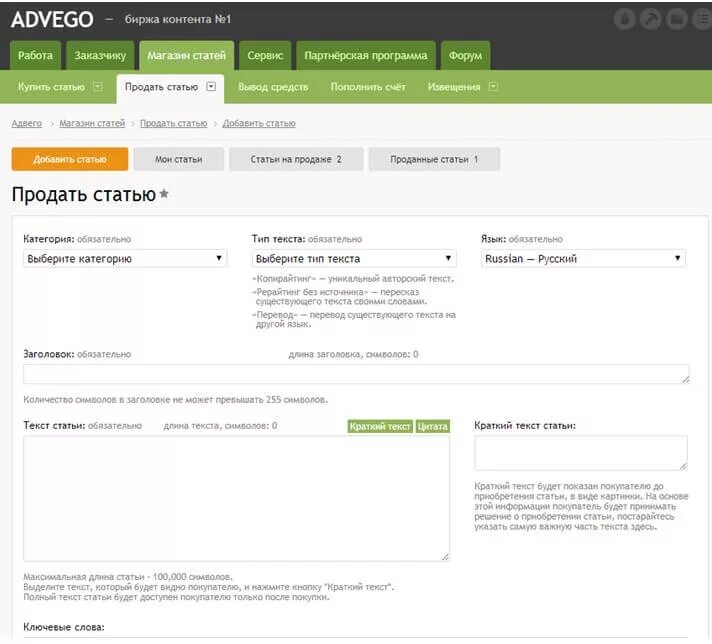712x644 pixels.
Task: Open the Проданные статьи 1 button
Action: click(434, 159)
